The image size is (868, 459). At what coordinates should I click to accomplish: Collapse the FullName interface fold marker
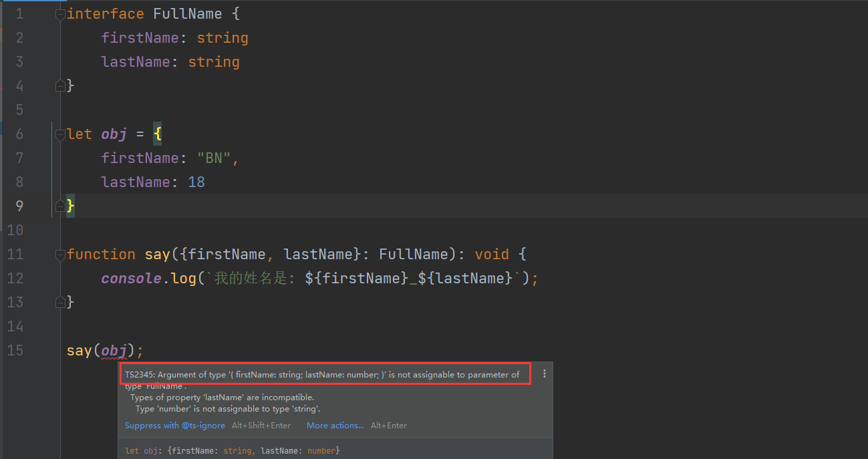pos(60,14)
